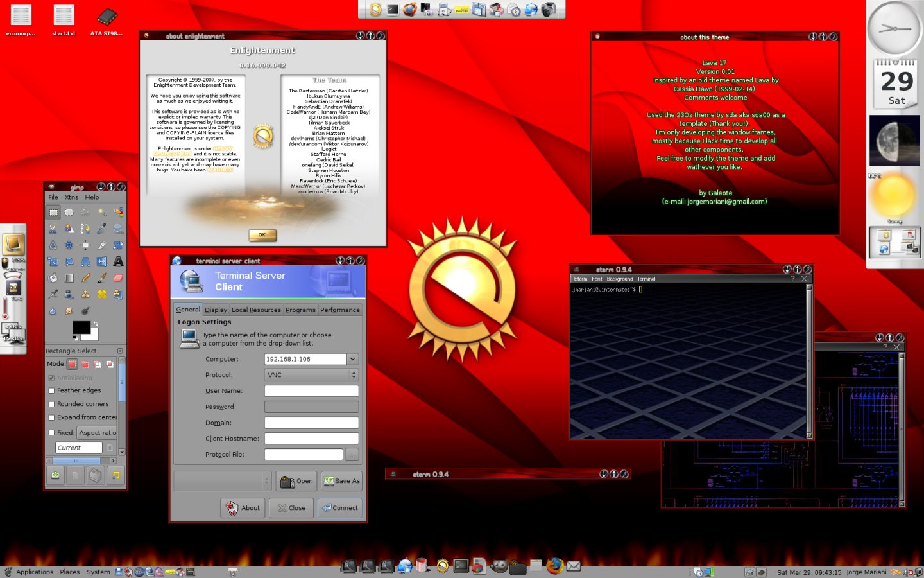The width and height of the screenshot is (924, 578).
Task: Click the User Name input field
Action: pyautogui.click(x=311, y=390)
